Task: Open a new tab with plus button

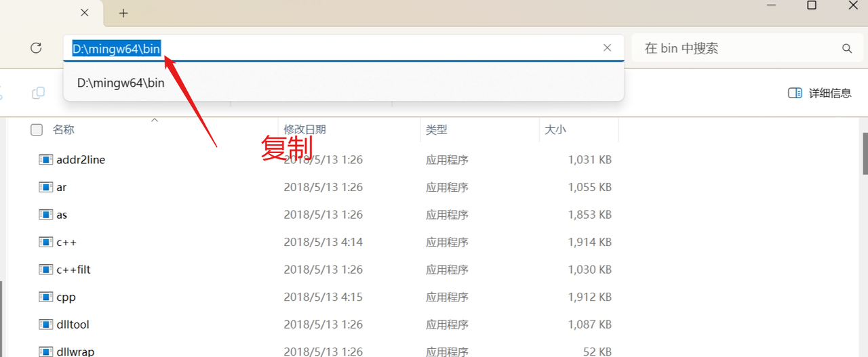Action: pos(123,13)
